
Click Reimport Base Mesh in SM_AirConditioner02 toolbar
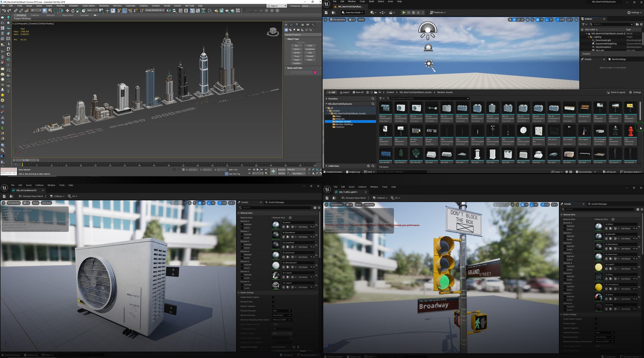pyautogui.click(x=31, y=196)
